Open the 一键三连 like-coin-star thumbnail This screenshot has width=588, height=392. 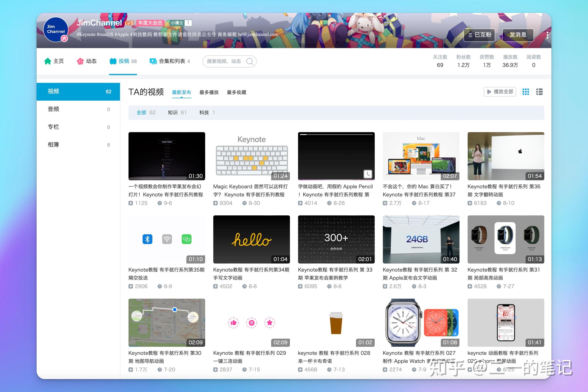click(251, 323)
